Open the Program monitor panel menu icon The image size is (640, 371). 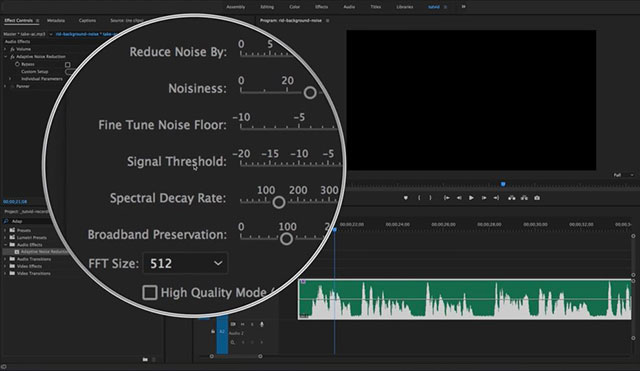coord(327,20)
